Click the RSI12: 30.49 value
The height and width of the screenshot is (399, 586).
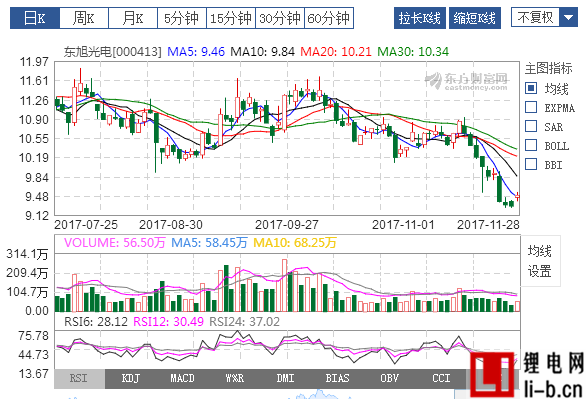click(169, 321)
